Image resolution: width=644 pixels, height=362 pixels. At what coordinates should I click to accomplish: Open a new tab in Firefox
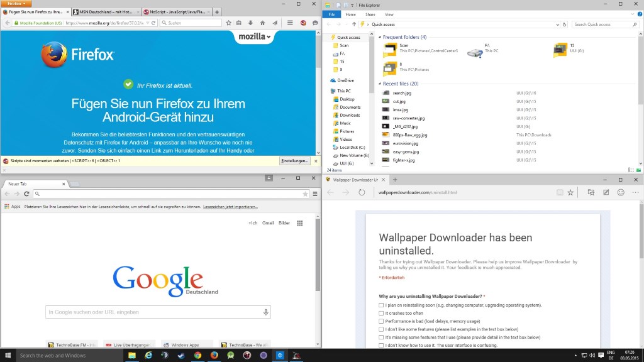pyautogui.click(x=217, y=12)
